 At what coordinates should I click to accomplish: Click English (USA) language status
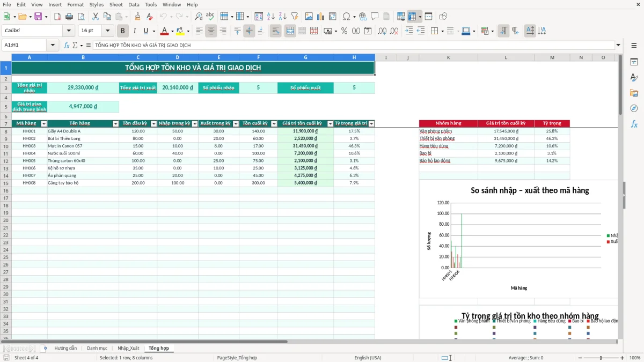(368, 358)
